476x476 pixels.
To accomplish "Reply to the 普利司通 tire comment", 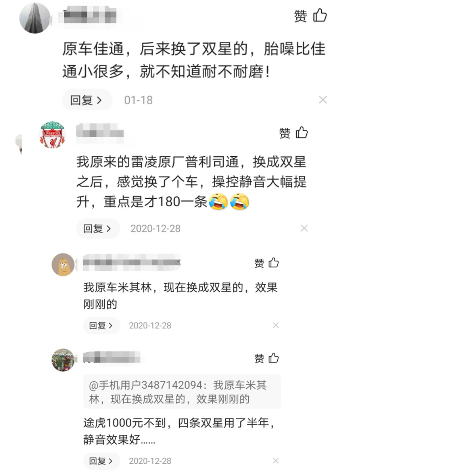I will (98, 228).
